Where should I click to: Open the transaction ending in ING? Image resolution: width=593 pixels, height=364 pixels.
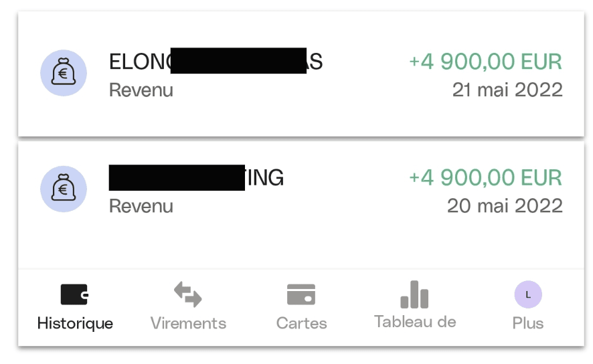click(301, 204)
